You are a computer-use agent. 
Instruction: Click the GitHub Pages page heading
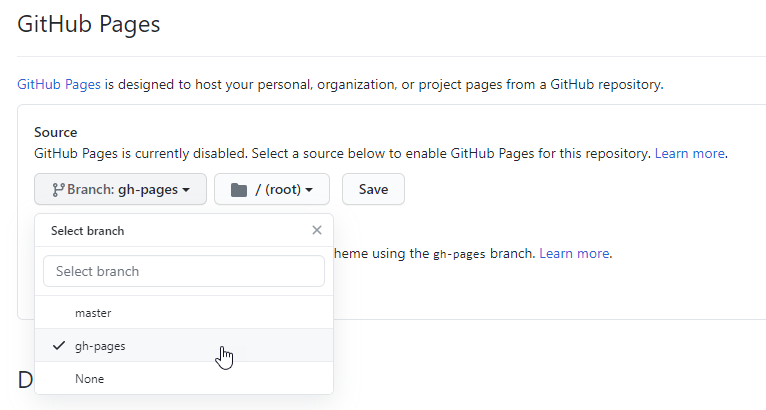tap(89, 24)
